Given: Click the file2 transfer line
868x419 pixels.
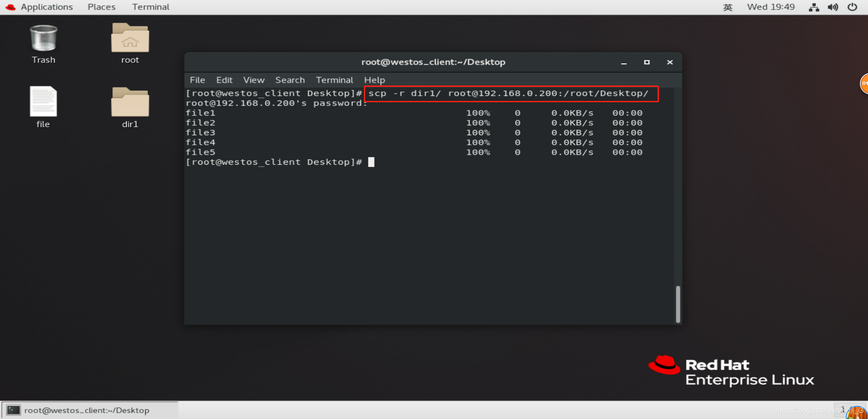Looking at the screenshot, I should click(414, 123).
